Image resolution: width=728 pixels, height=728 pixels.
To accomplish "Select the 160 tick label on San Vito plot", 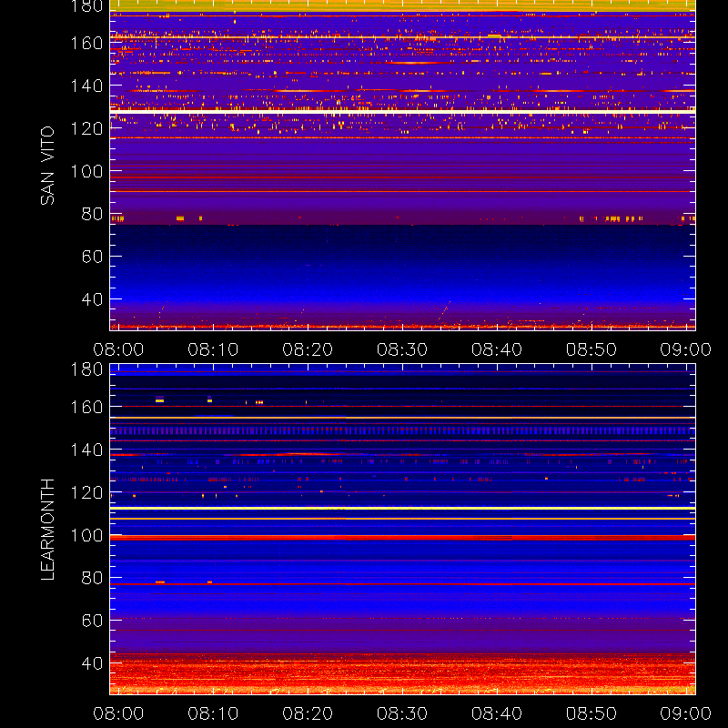I will (86, 43).
